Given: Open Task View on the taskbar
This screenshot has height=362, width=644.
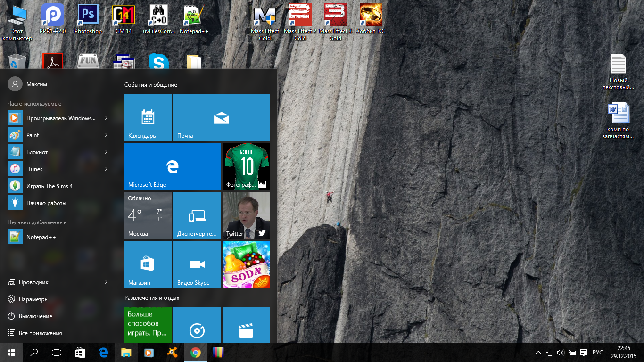Looking at the screenshot, I should tap(57, 352).
